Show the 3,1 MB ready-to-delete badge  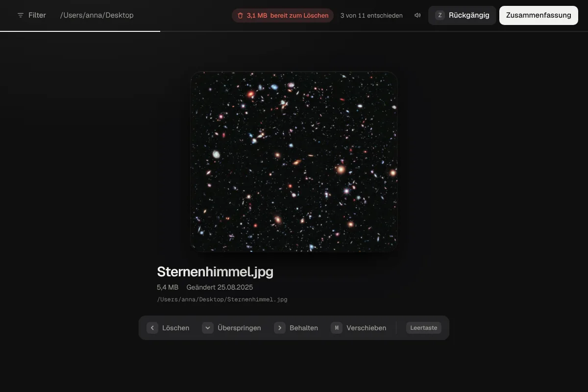point(283,15)
